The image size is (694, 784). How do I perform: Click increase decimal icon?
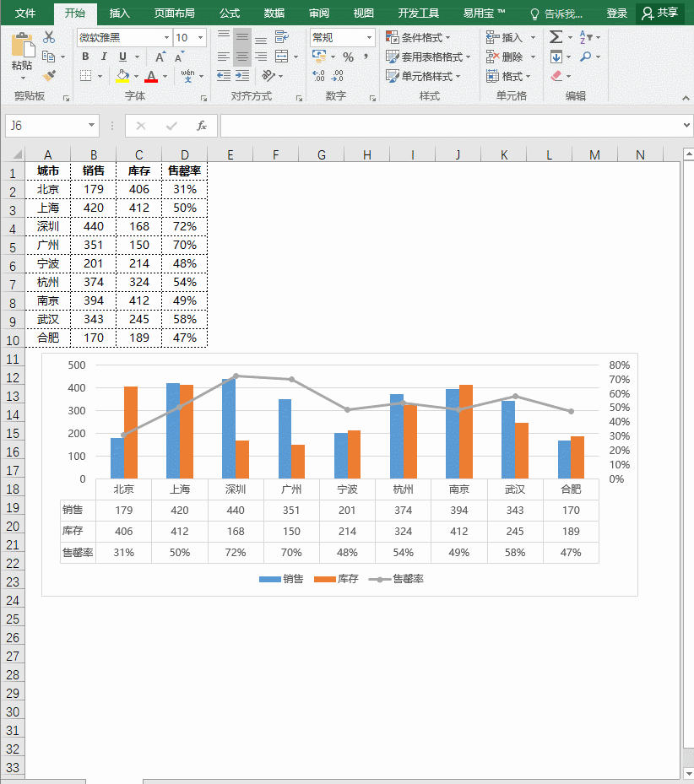pos(319,75)
